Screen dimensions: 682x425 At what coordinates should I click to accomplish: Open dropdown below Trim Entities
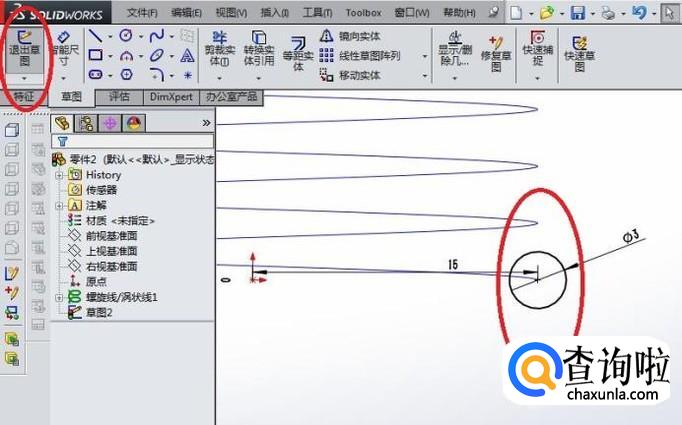pyautogui.click(x=219, y=78)
